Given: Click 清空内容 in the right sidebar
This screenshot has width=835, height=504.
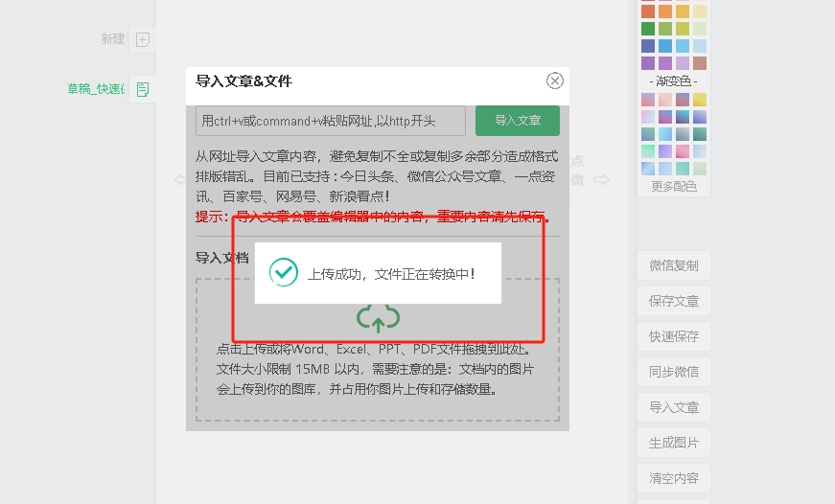Looking at the screenshot, I should (x=673, y=478).
